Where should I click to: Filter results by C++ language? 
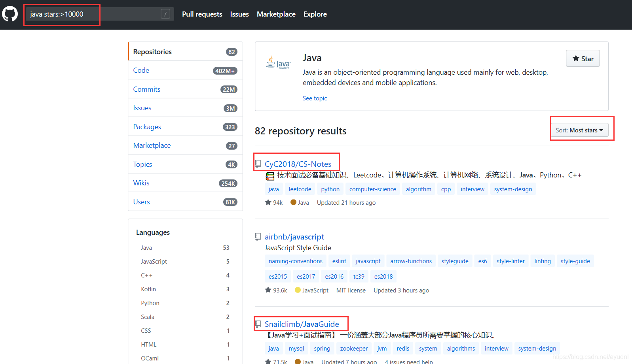coord(185,275)
